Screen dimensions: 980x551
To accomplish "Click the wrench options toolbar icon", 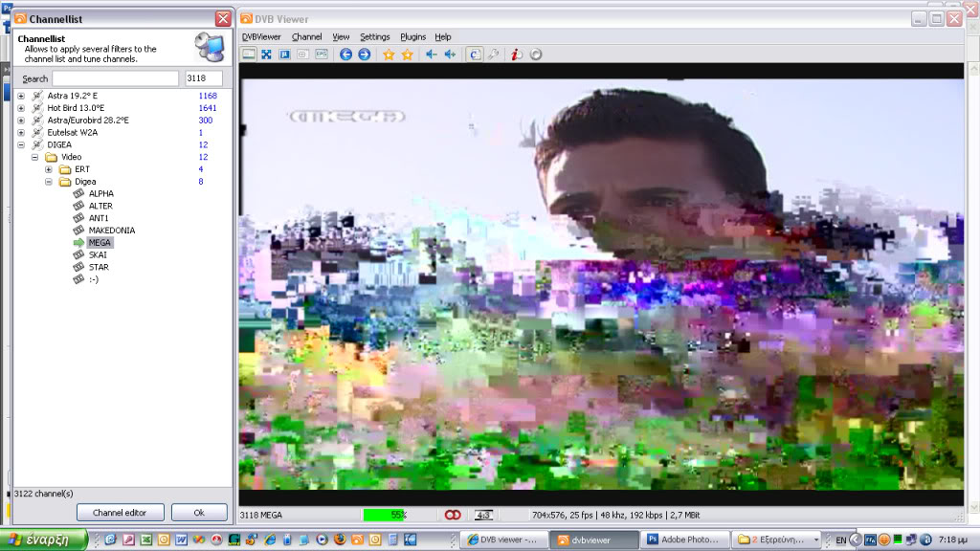I will pyautogui.click(x=493, y=55).
